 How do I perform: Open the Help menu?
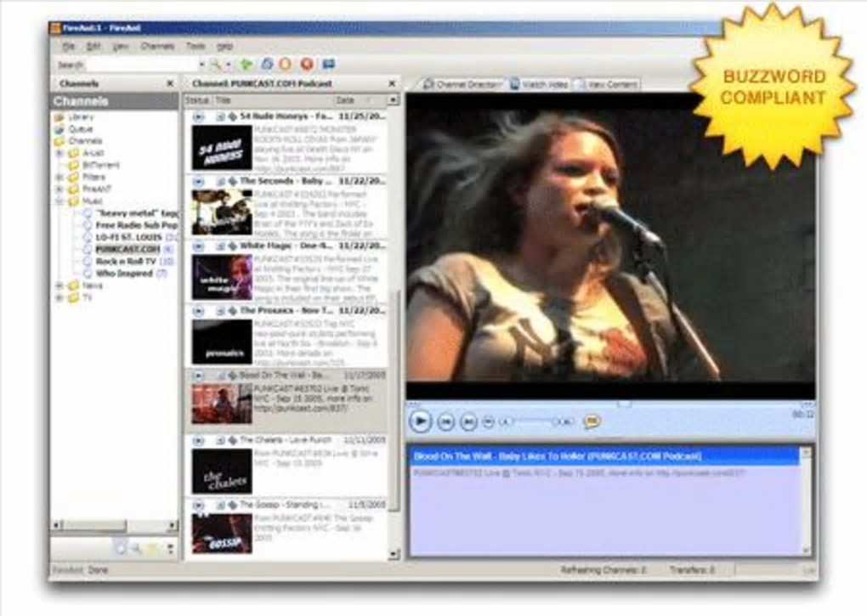point(224,47)
